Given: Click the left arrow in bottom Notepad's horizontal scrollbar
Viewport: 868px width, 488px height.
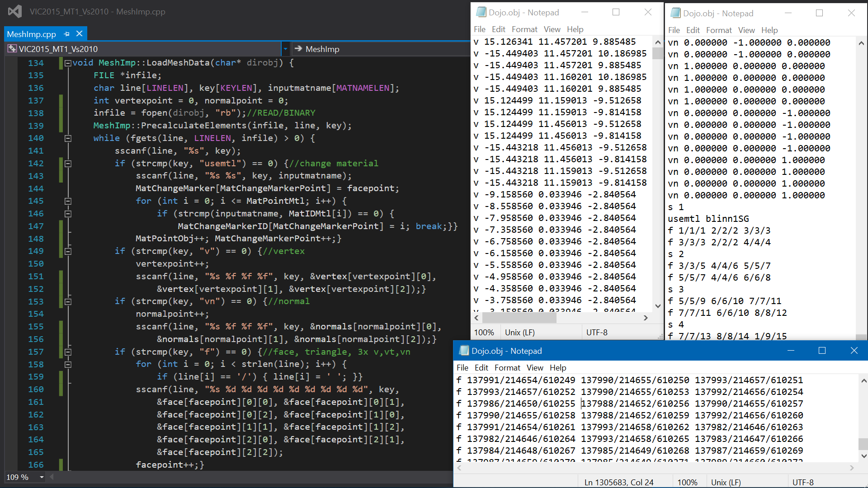Looking at the screenshot, I should 459,468.
